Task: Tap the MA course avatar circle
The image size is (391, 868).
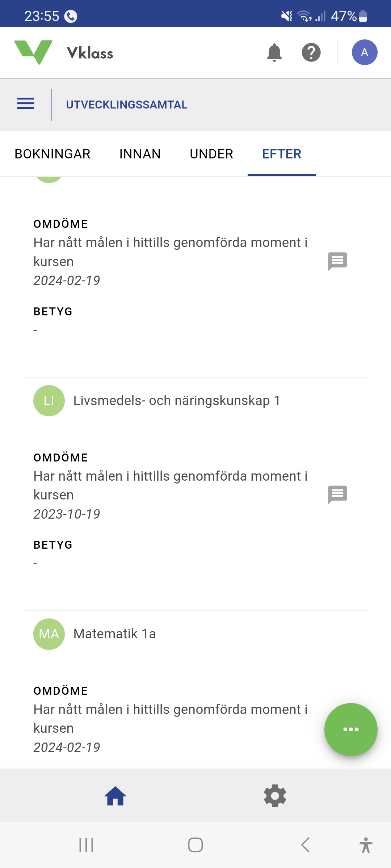Action: (x=49, y=634)
